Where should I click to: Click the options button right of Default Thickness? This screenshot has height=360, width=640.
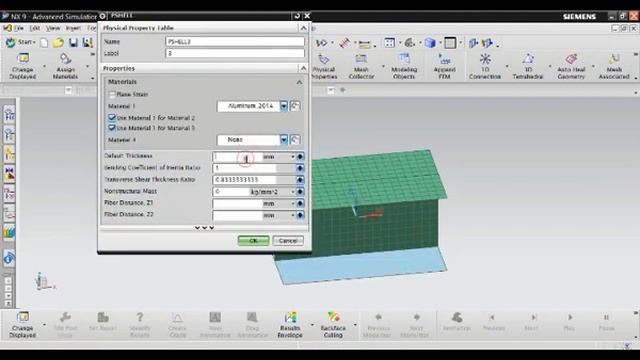coord(300,157)
